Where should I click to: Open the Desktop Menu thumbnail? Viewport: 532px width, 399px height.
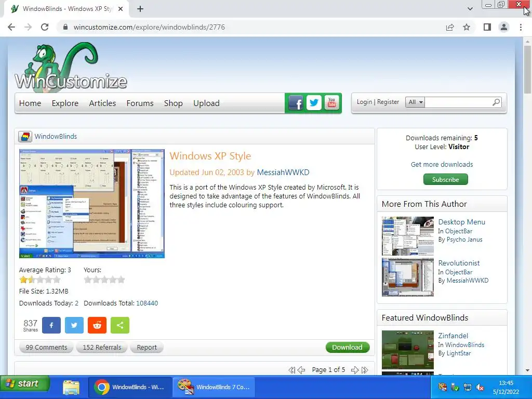(x=407, y=236)
